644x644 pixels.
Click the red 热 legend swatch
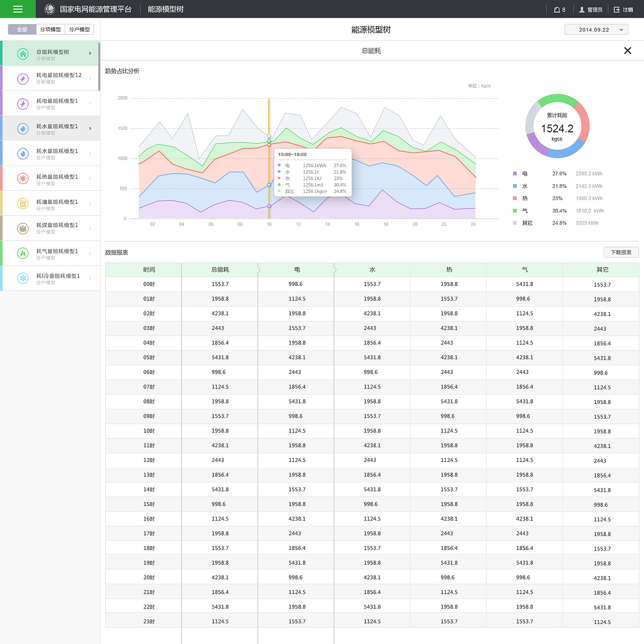tap(515, 198)
